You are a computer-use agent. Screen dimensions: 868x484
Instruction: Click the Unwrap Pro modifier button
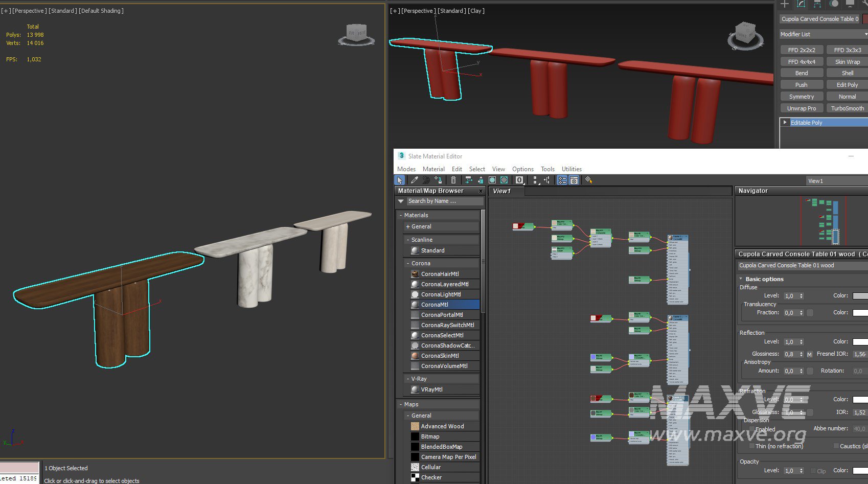[x=801, y=108]
